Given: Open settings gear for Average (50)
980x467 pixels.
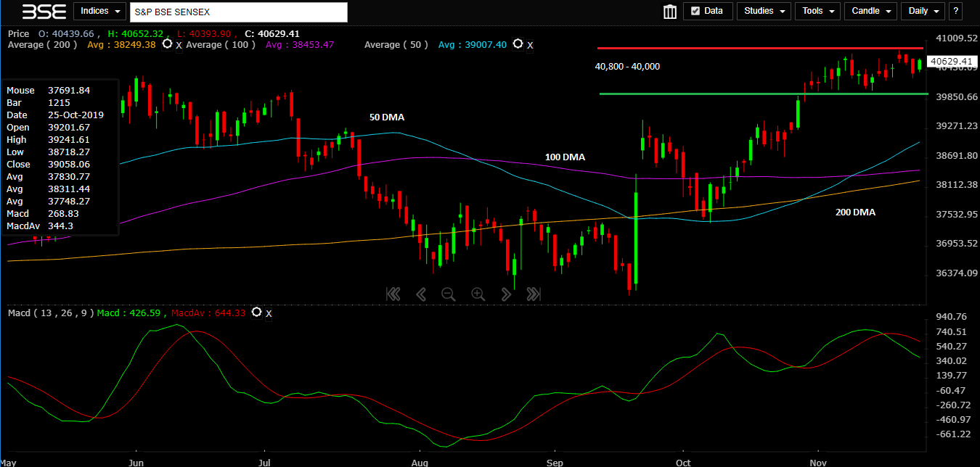Looking at the screenshot, I should coord(518,44).
